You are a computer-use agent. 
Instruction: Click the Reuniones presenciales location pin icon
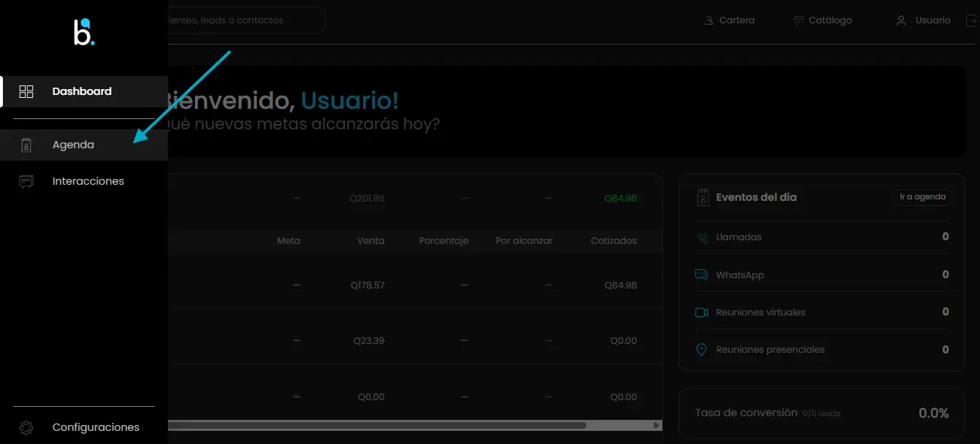click(702, 350)
